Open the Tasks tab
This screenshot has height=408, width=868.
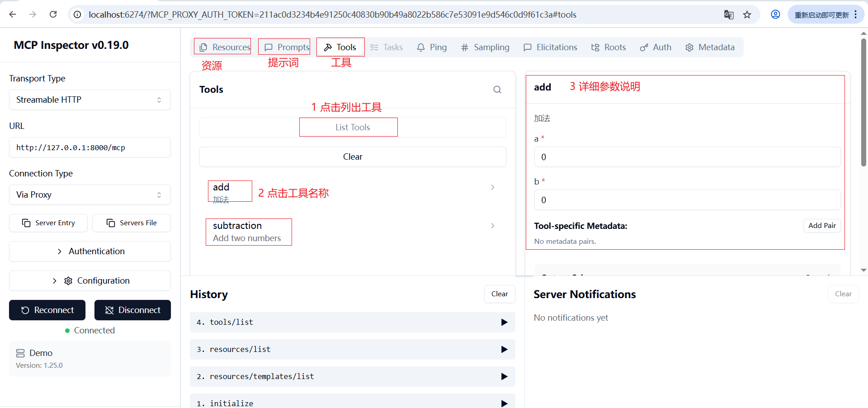(x=387, y=47)
